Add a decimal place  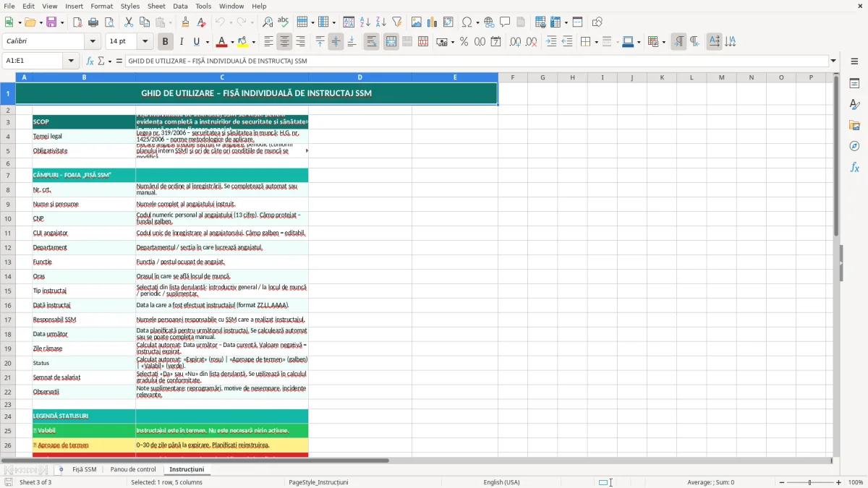tap(515, 42)
